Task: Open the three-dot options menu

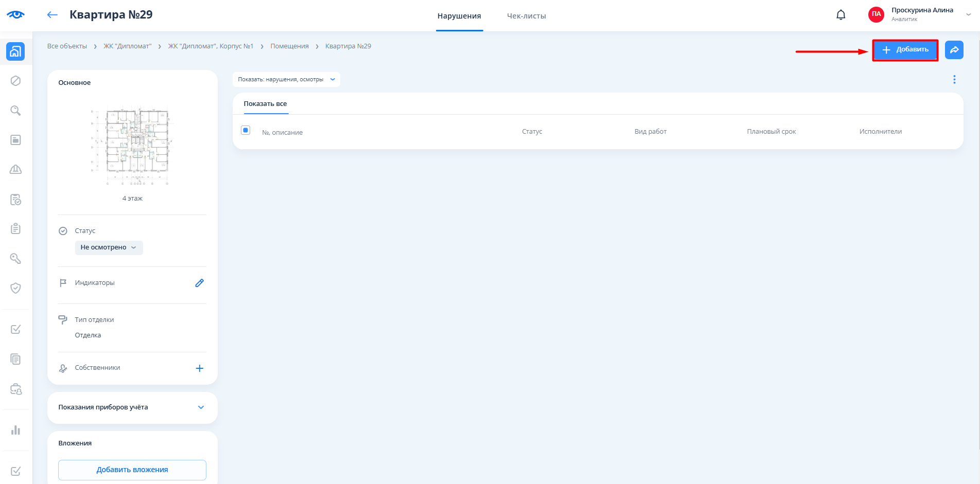Action: [x=954, y=79]
